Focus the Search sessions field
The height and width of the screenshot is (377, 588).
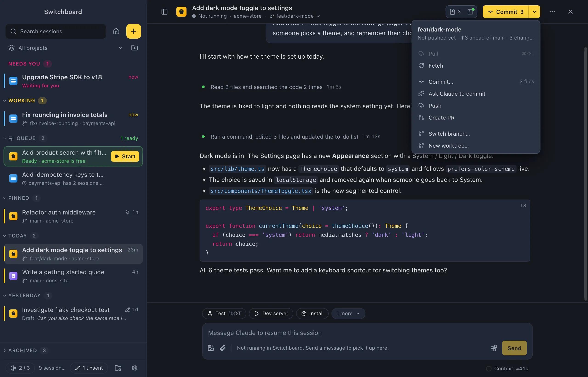[56, 31]
